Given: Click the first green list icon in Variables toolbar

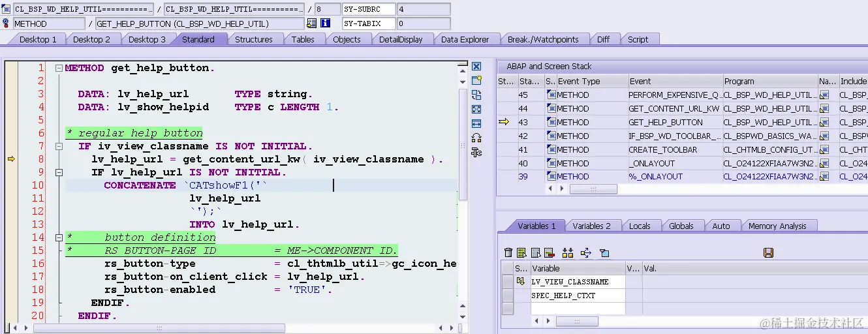Looking at the screenshot, I should [521, 252].
